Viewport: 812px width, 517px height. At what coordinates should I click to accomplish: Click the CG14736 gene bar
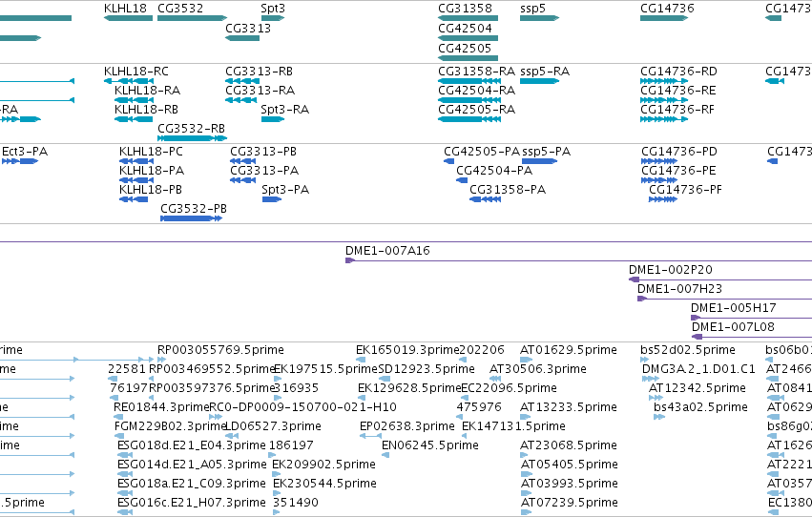[x=664, y=18]
